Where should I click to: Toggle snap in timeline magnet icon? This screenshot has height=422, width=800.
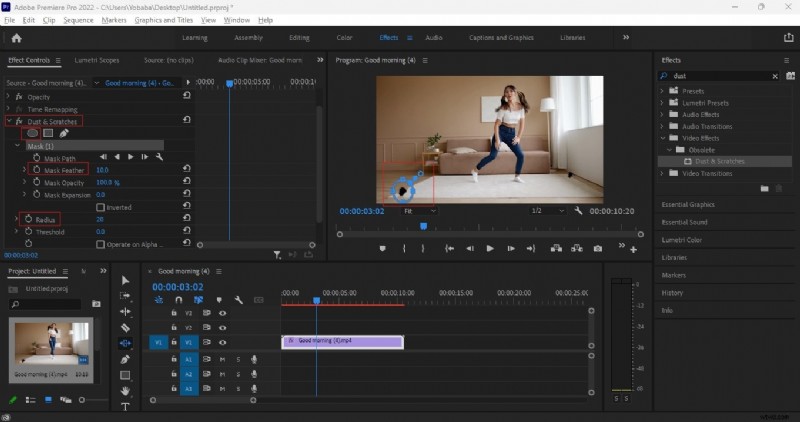click(x=179, y=300)
